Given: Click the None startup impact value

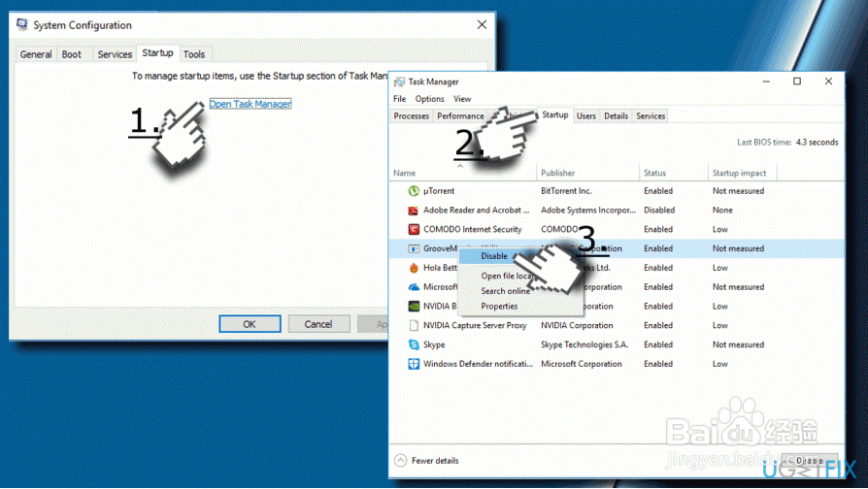Looking at the screenshot, I should click(x=722, y=211).
